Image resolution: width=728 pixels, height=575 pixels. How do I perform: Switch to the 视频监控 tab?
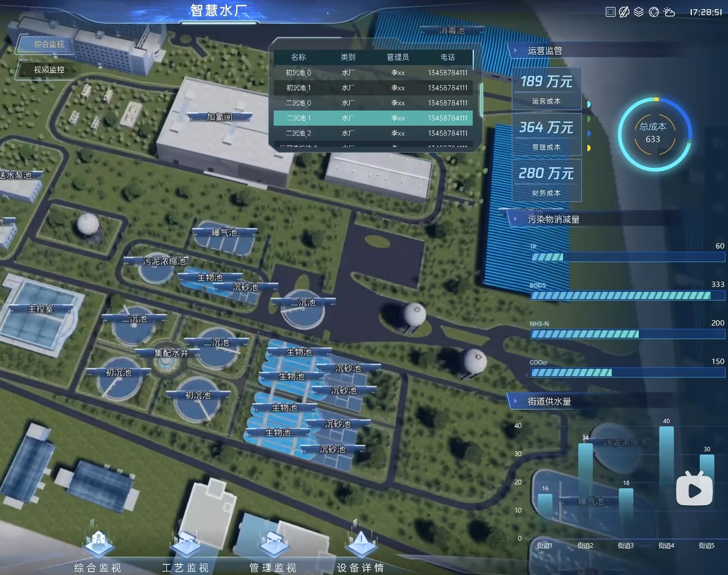click(49, 70)
